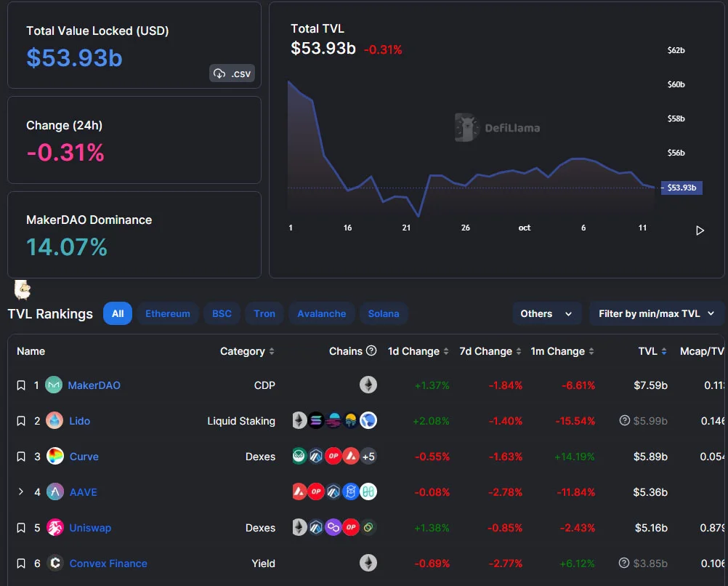
Task: Download the TVL data as .csv
Action: pyautogui.click(x=232, y=73)
